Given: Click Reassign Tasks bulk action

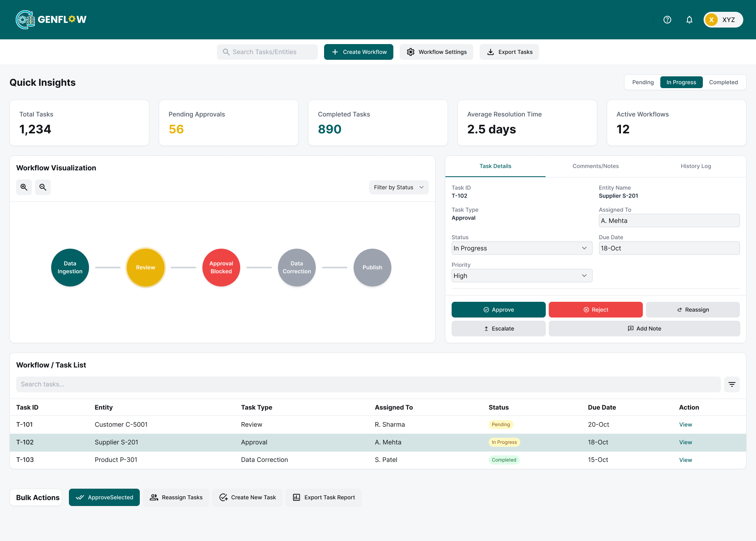Looking at the screenshot, I should 176,497.
